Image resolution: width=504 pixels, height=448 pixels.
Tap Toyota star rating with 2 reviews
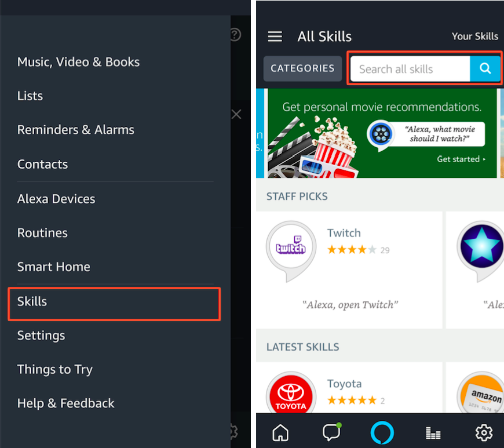click(356, 400)
